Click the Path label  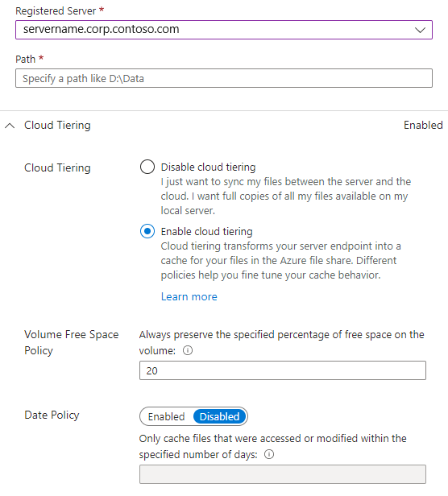(x=25, y=59)
